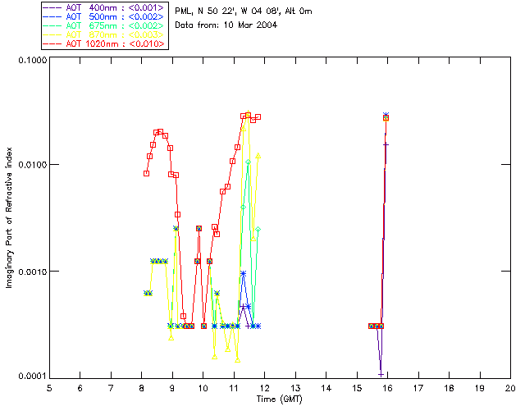
Task: Click the x-axis tick label 5
Action: click(49, 388)
